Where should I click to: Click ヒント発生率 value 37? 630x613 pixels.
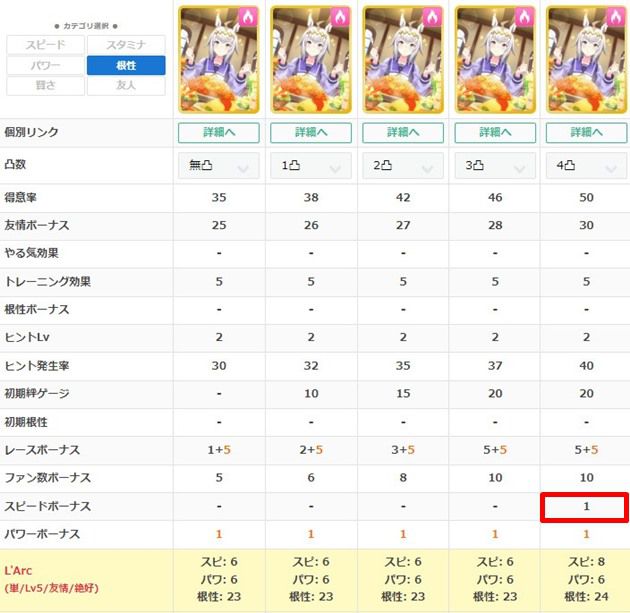pos(495,366)
